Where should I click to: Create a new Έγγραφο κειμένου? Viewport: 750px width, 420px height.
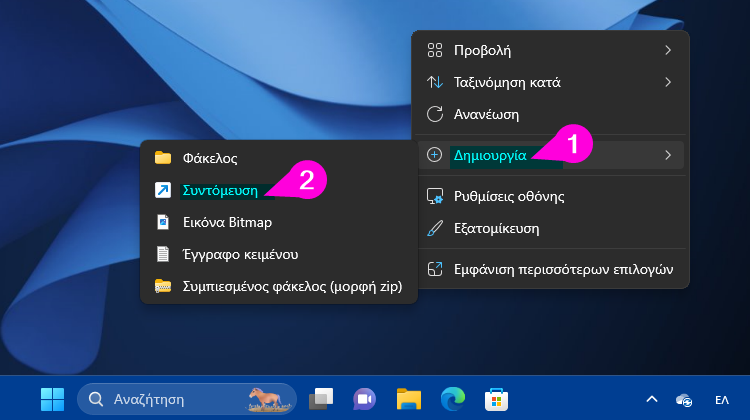coord(279,254)
